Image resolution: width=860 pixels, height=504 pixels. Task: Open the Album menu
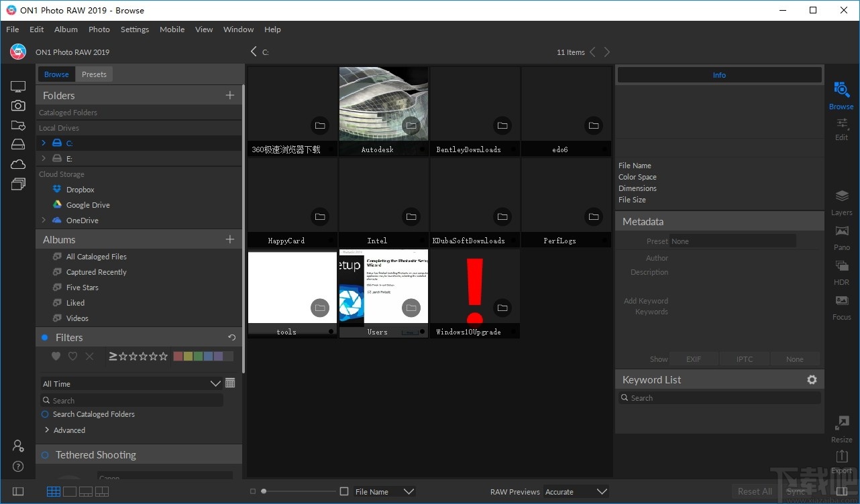[66, 29]
